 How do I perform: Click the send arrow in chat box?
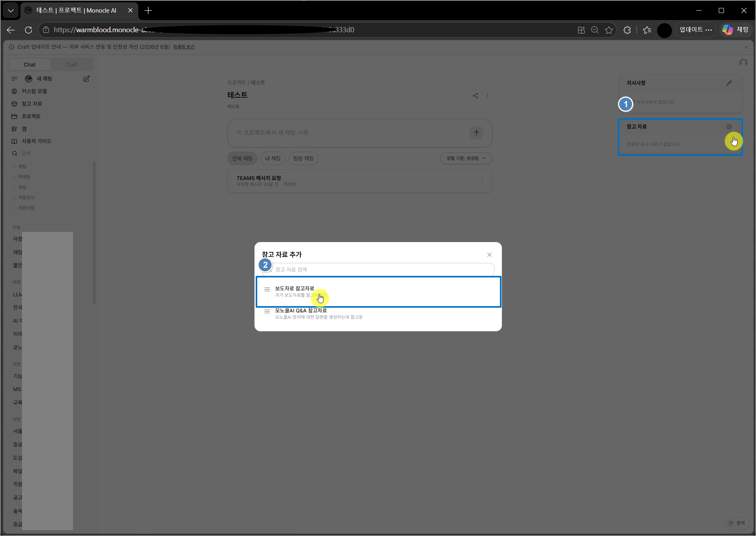[476, 133]
